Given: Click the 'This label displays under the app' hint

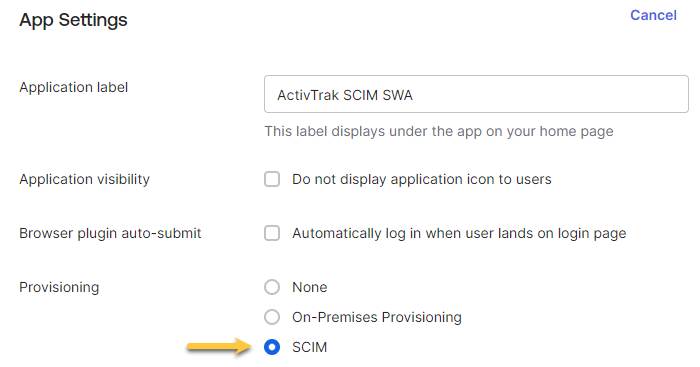Looking at the screenshot, I should tap(439, 131).
